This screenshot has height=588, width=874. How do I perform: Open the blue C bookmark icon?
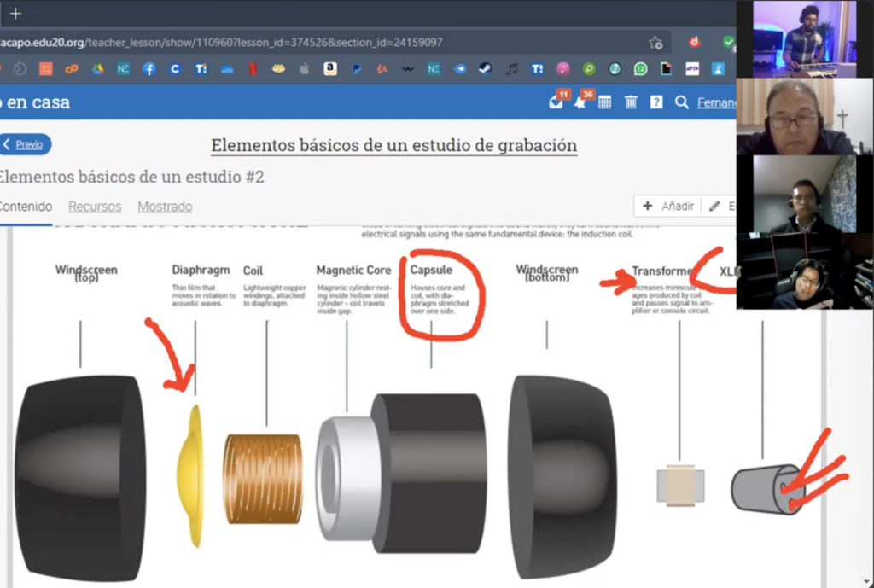(x=175, y=69)
